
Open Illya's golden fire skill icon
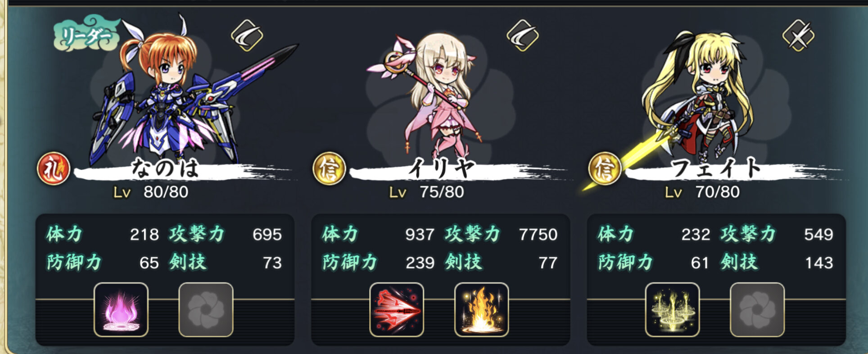pyautogui.click(x=482, y=310)
